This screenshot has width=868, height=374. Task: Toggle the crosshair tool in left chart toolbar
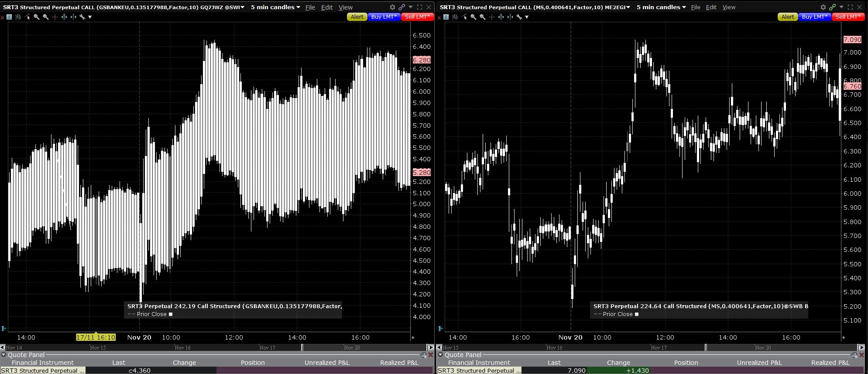pyautogui.click(x=55, y=17)
